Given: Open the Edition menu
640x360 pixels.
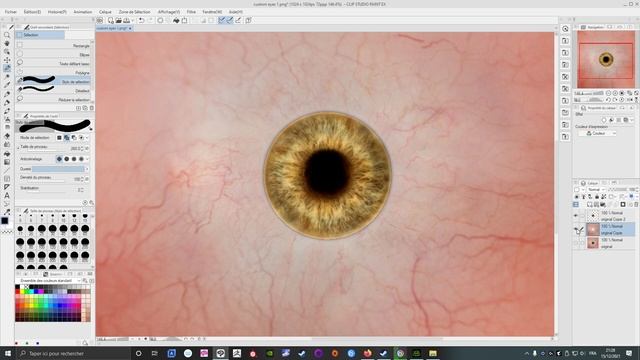Looking at the screenshot, I should point(32,12).
